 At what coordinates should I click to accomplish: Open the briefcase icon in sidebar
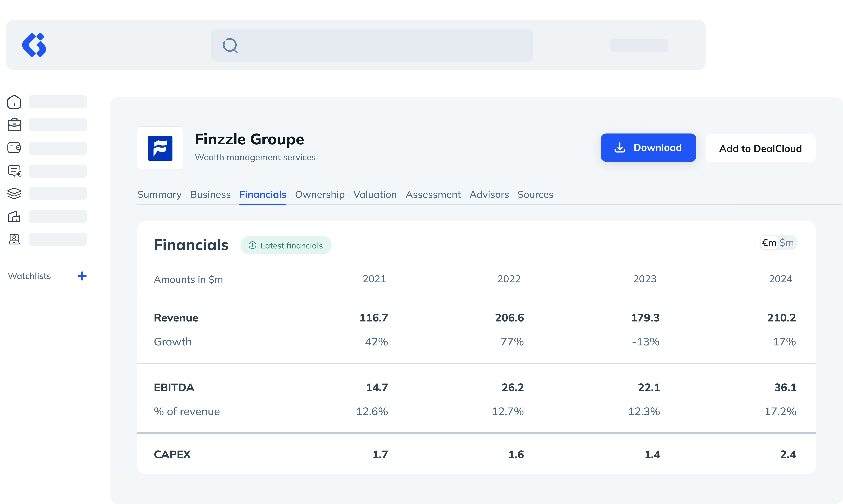(14, 125)
